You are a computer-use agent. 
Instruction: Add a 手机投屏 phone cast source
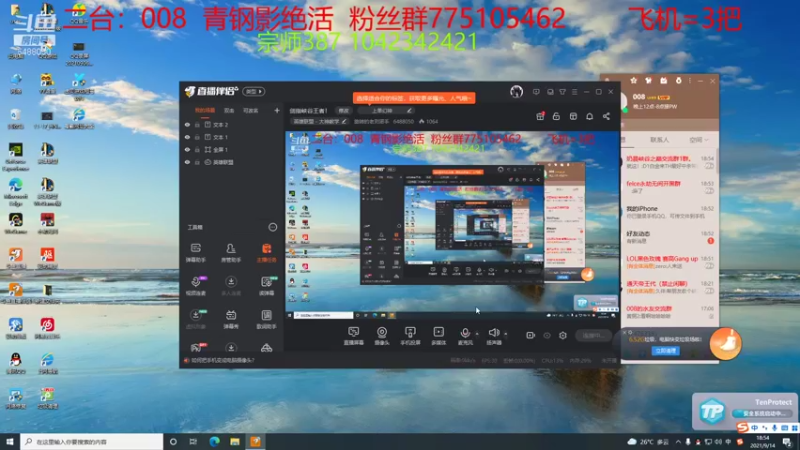410,336
